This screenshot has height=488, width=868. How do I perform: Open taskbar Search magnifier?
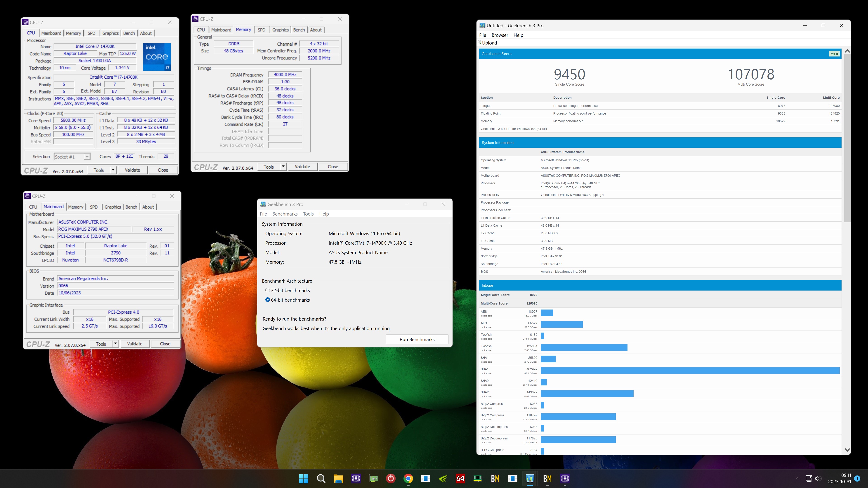(321, 479)
